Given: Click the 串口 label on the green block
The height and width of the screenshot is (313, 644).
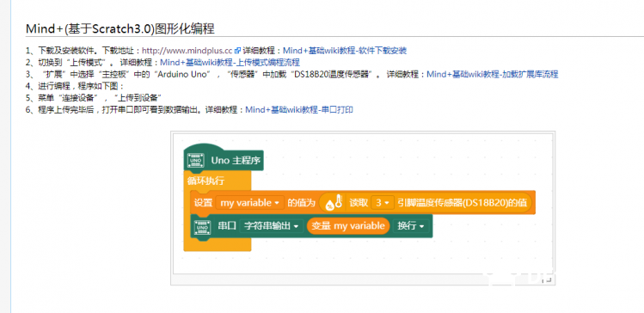Looking at the screenshot, I should 226,226.
